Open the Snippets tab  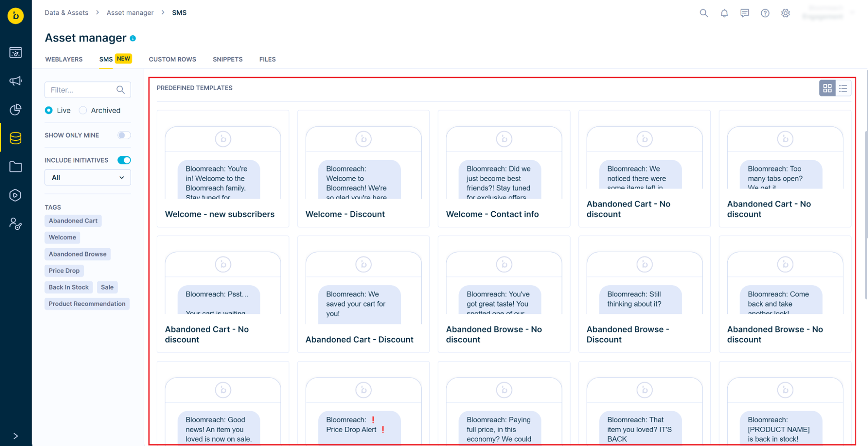pyautogui.click(x=228, y=59)
